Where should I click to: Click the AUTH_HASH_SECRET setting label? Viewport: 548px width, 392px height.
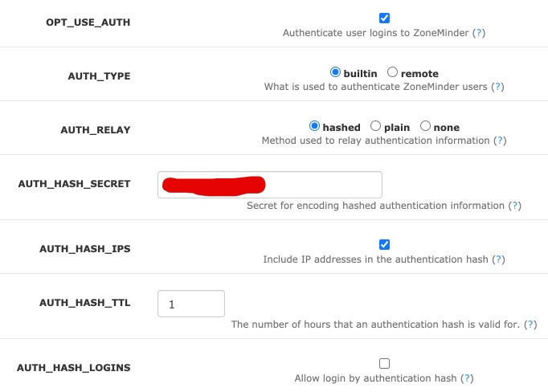click(x=74, y=184)
